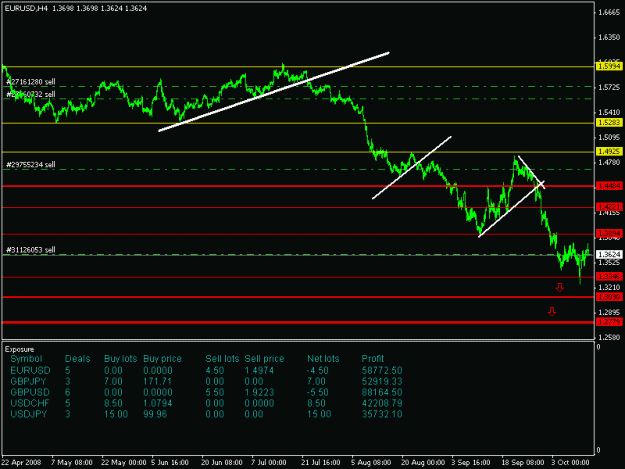Click the 7 Jul 00:00 time axis label
625x469 pixels.
(269, 462)
